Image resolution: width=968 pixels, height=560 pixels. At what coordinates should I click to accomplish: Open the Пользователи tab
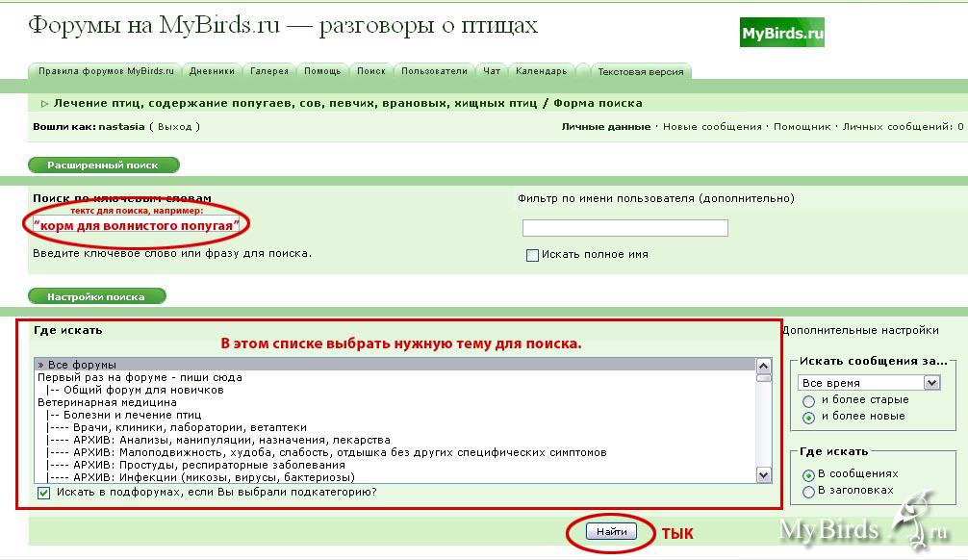(x=434, y=71)
